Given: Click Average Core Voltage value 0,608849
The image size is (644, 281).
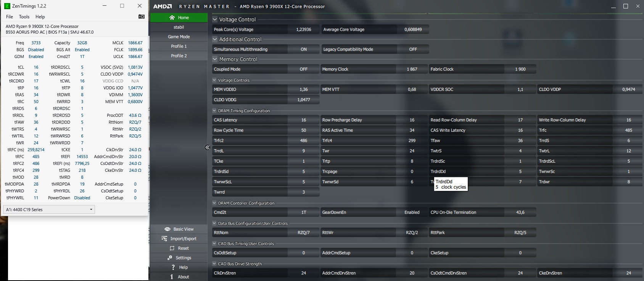Looking at the screenshot, I should click(413, 29).
